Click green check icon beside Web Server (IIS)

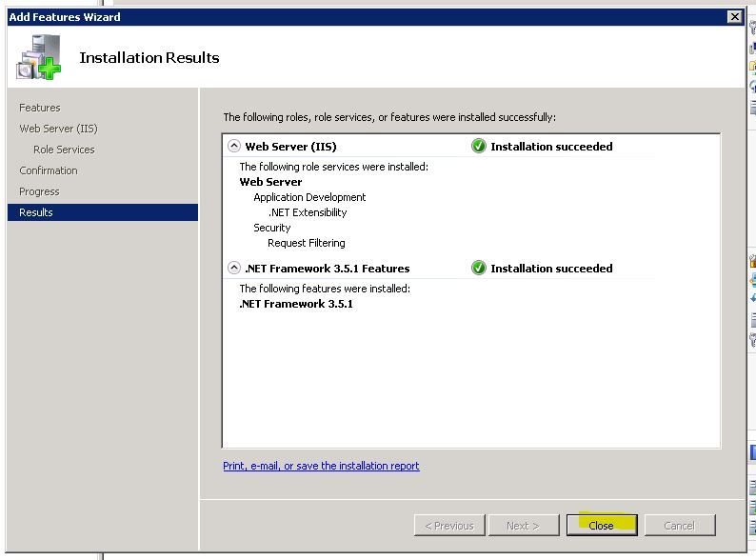(478, 146)
